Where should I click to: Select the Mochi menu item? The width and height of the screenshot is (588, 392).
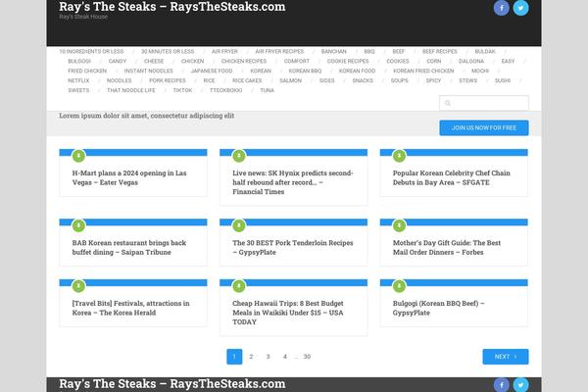coord(480,71)
